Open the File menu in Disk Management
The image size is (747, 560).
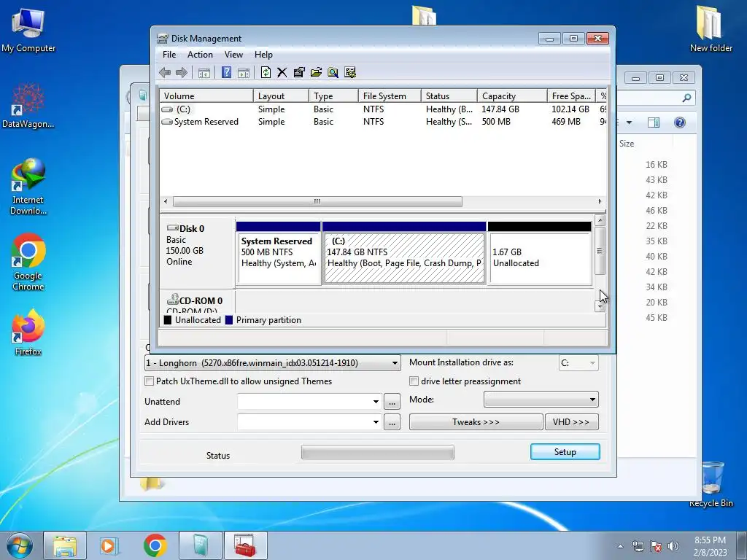[169, 54]
